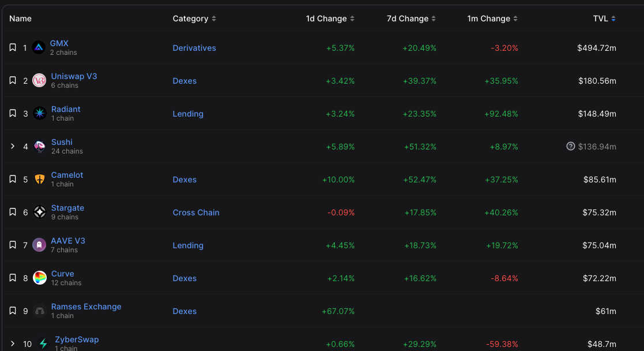The height and width of the screenshot is (351, 644).
Task: Open the Uniswap V3 protocol page
Action: pos(74,76)
